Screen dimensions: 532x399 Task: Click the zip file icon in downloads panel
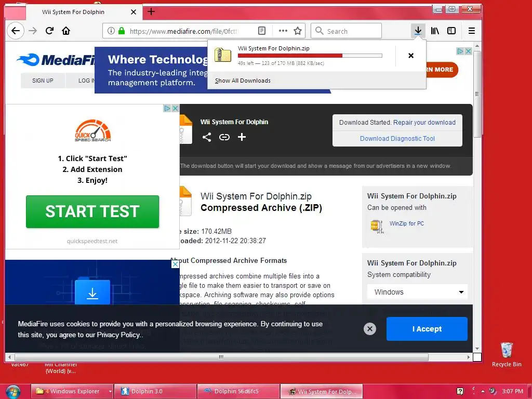point(222,55)
